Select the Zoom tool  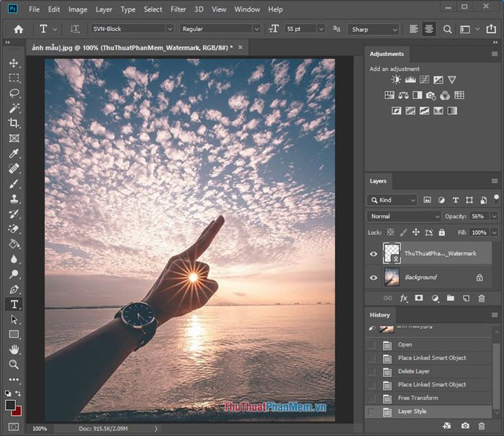tap(14, 364)
